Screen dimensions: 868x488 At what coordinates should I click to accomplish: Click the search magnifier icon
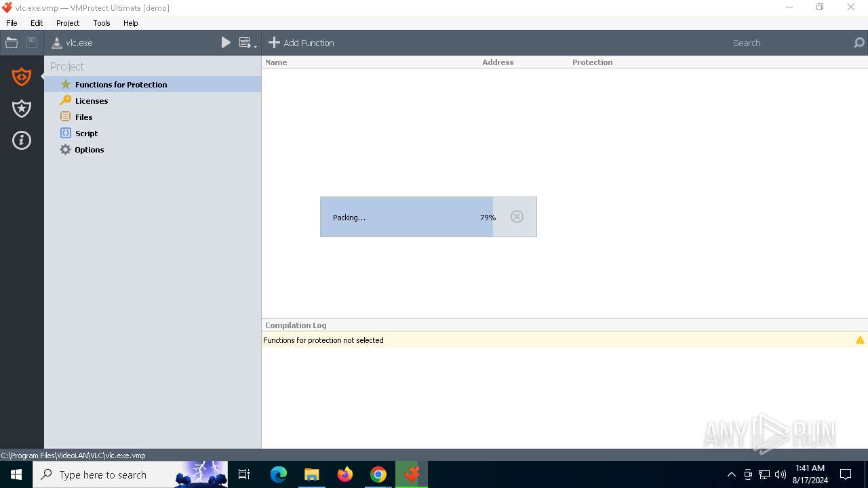tap(859, 43)
